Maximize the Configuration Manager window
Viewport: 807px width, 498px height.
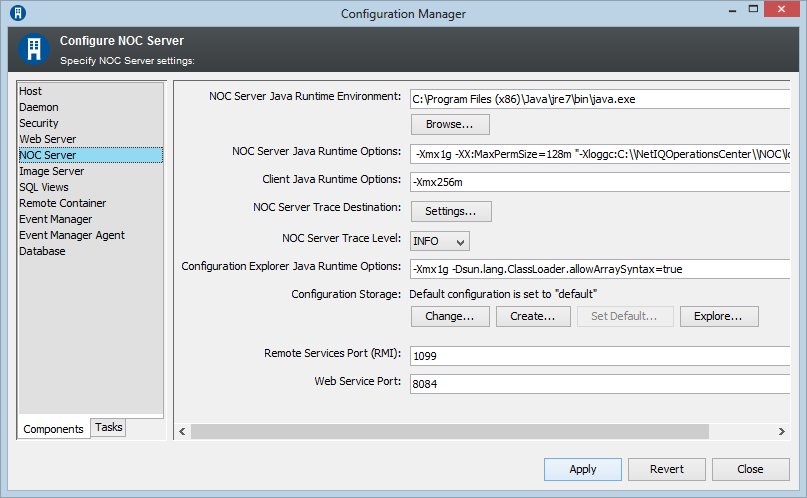pos(753,9)
